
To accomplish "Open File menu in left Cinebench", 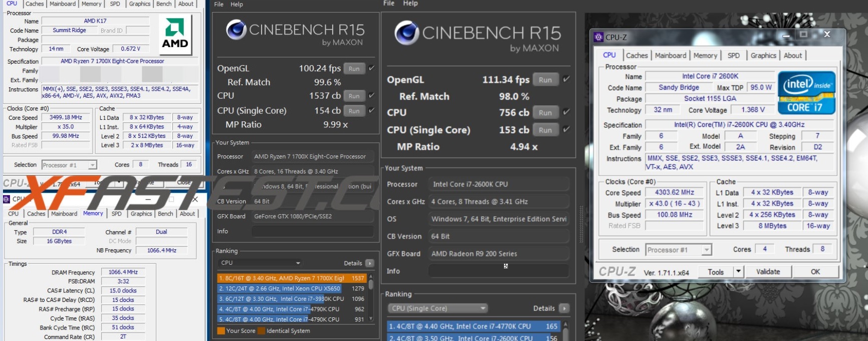I will 219,4.
